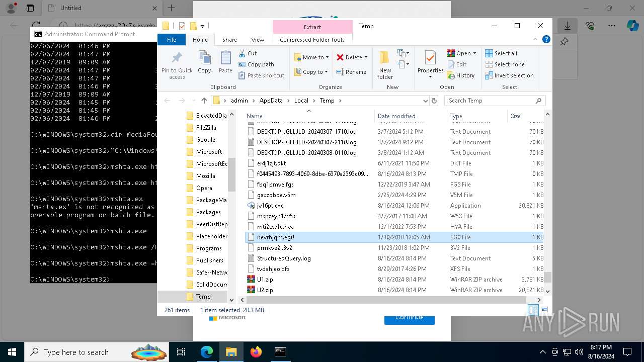This screenshot has height=362, width=644.
Task: Click the Cut scissors button
Action: pyautogui.click(x=248, y=53)
